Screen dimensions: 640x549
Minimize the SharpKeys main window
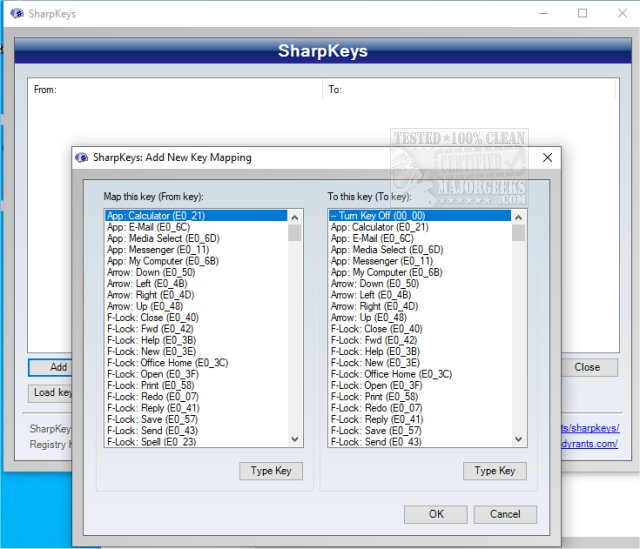[x=543, y=13]
